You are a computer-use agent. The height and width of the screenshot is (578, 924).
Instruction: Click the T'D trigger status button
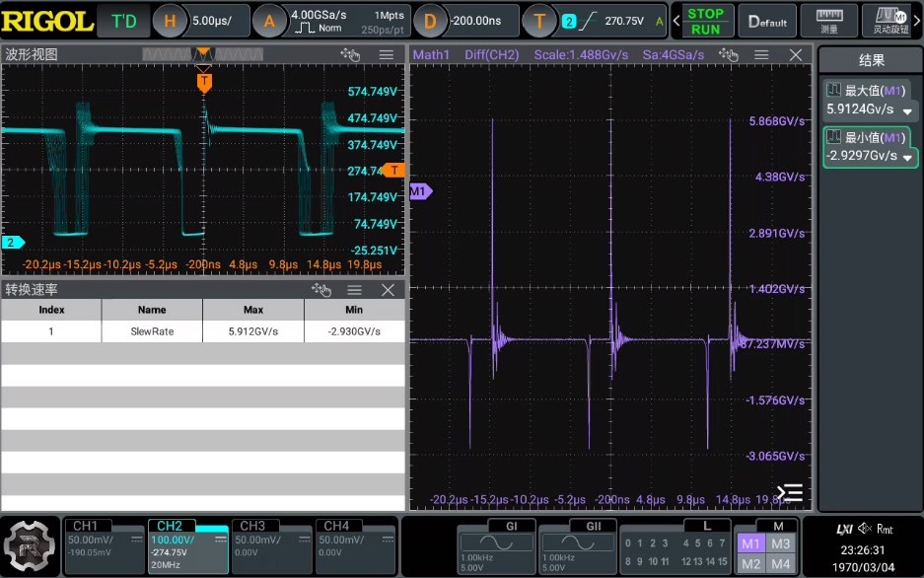click(123, 22)
